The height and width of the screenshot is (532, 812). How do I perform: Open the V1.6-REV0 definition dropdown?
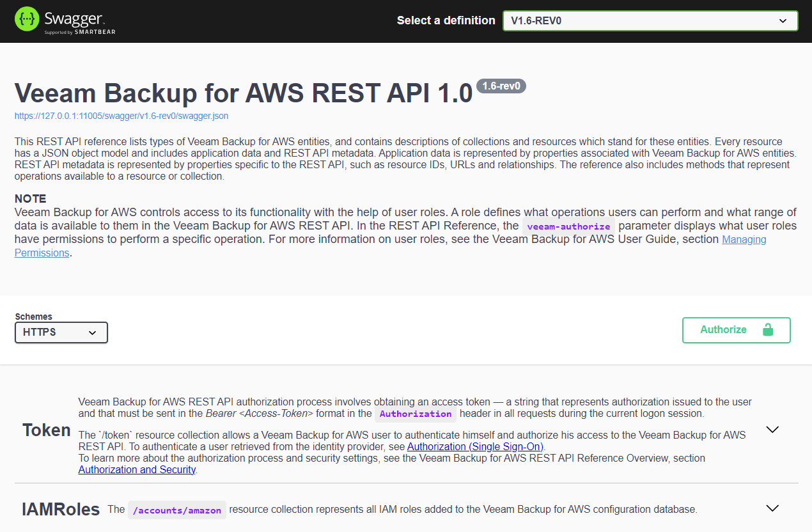tap(650, 20)
